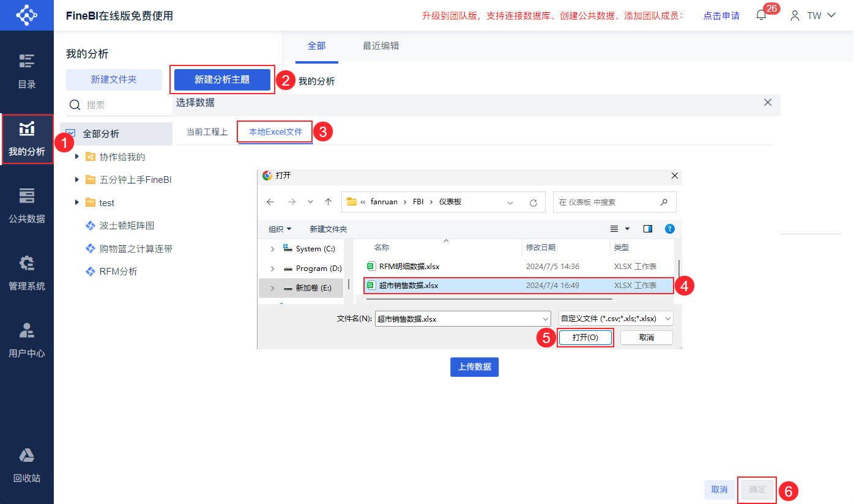Click the view layout icon in file dialog
Viewport: 854px width, 504px height.
(615, 229)
